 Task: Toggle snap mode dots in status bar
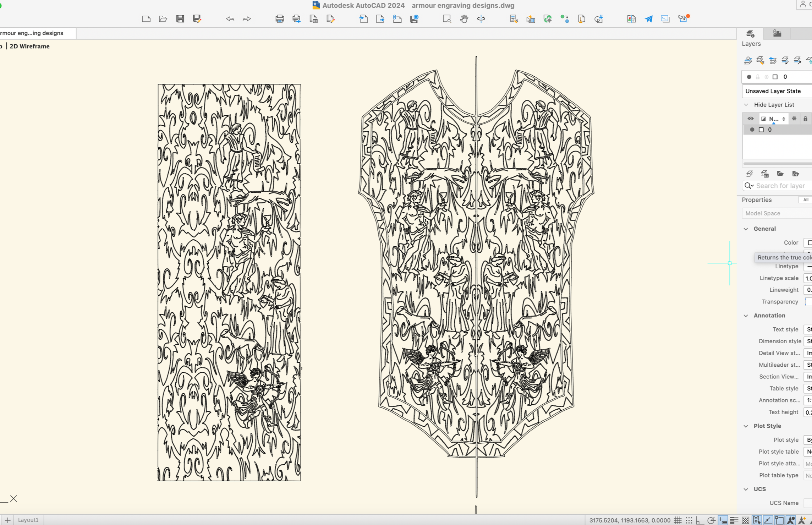coord(689,520)
